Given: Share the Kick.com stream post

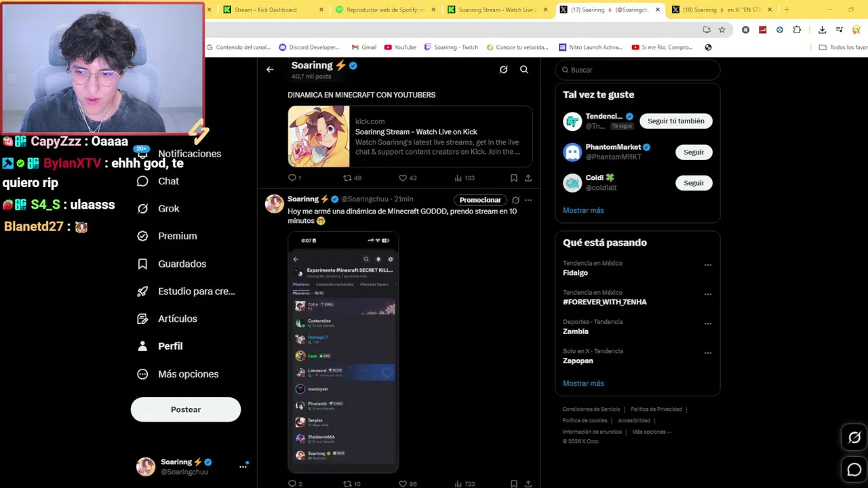Looking at the screenshot, I should pyautogui.click(x=528, y=178).
